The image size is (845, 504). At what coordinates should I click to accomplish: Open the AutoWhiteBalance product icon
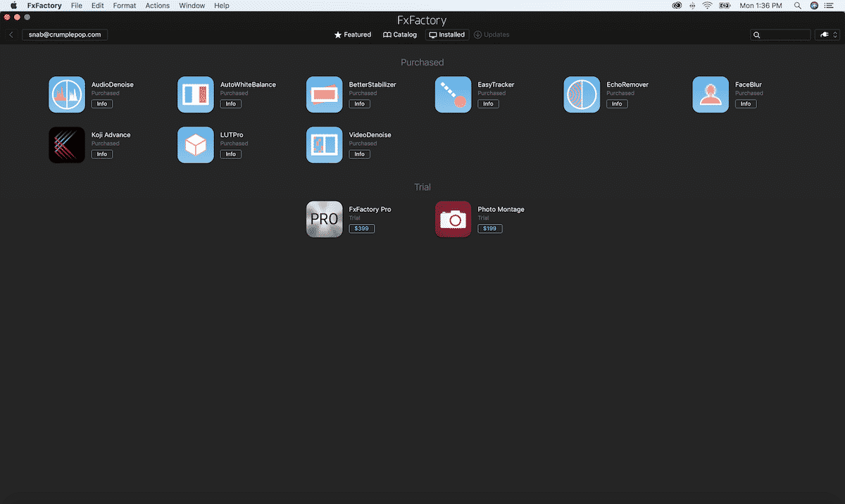point(196,94)
